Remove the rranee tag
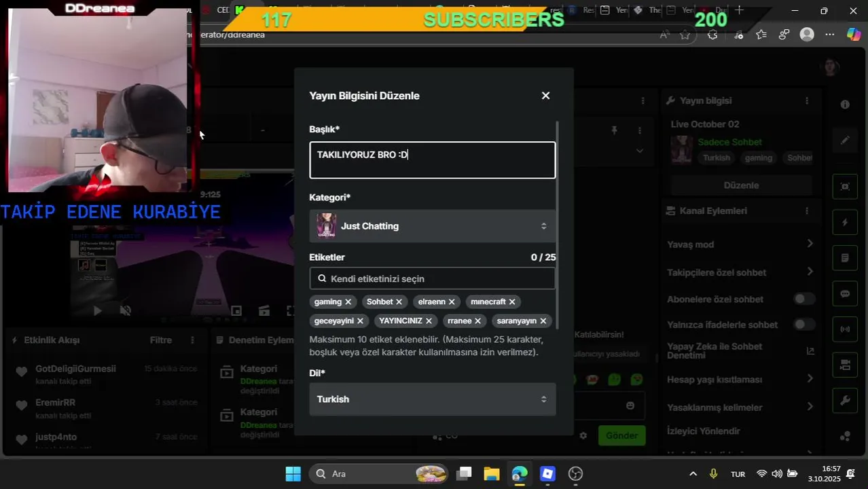 coord(477,321)
